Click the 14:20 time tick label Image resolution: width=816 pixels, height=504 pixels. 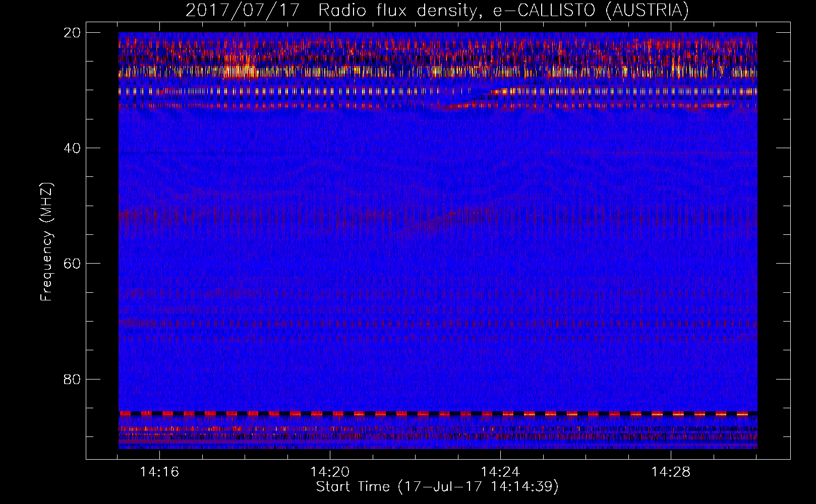330,472
